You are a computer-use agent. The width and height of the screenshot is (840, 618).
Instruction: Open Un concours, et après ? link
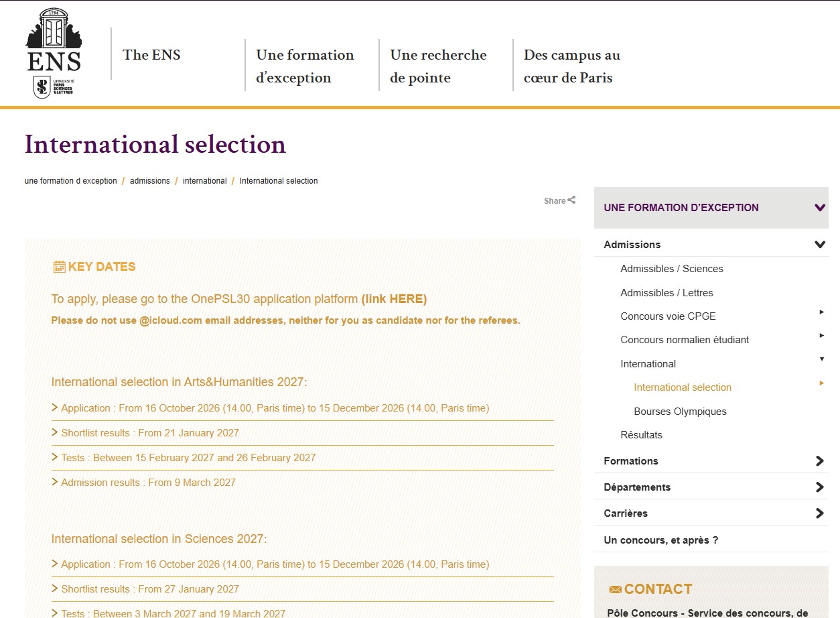coord(660,540)
